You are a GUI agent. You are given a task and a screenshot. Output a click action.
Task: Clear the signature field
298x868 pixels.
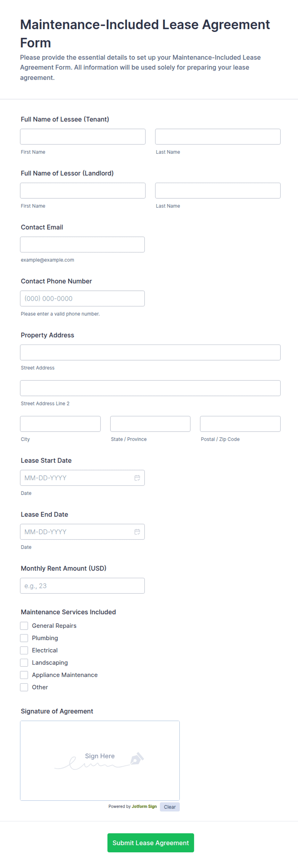170,807
